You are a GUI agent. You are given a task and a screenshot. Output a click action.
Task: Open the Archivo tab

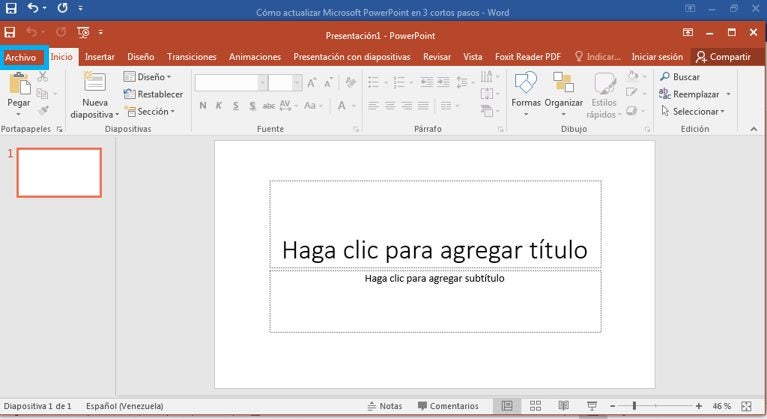21,57
